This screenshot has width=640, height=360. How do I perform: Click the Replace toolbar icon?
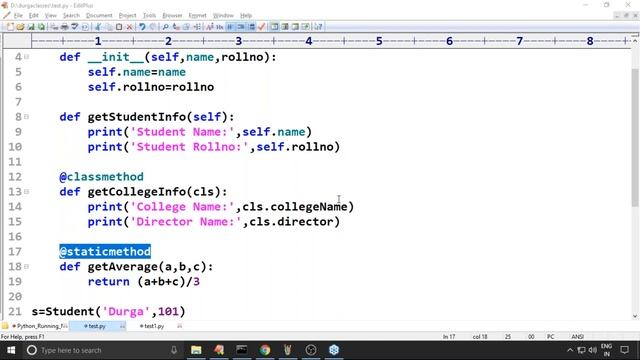(x=176, y=27)
